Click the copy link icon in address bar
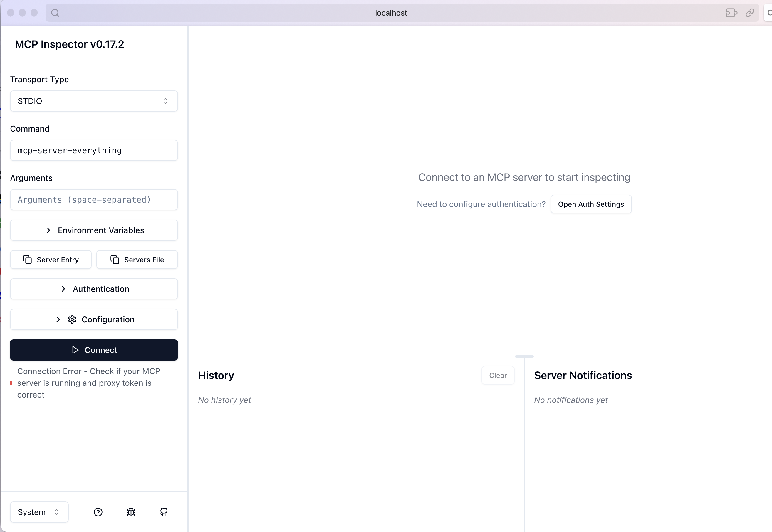Screen dimensions: 772x532 pyautogui.click(x=750, y=13)
